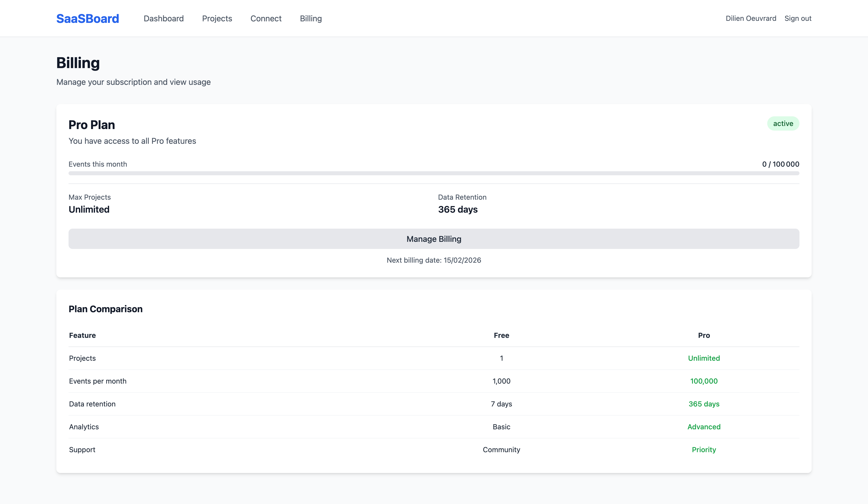
Task: Select the Free column header
Action: coord(502,335)
